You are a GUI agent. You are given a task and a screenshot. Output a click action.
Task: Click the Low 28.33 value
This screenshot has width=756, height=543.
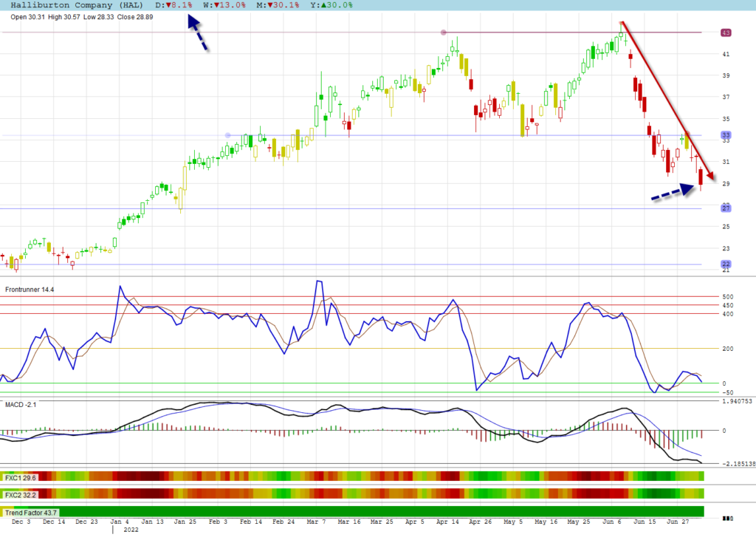(99, 17)
